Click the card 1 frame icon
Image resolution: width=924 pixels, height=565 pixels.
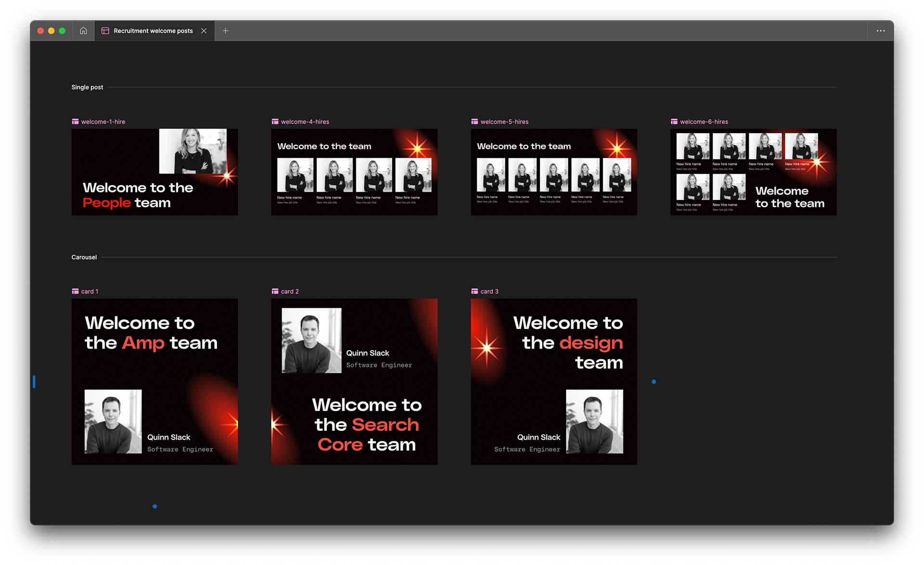(75, 291)
